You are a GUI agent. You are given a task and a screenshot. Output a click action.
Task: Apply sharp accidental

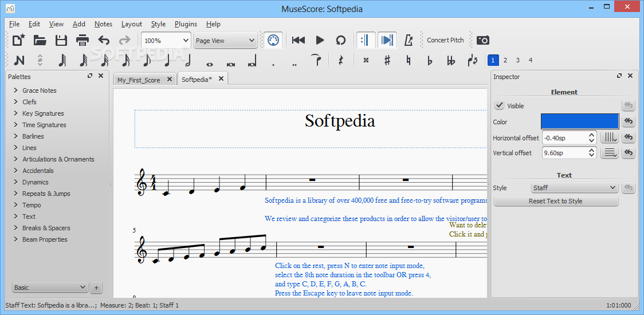[x=387, y=60]
